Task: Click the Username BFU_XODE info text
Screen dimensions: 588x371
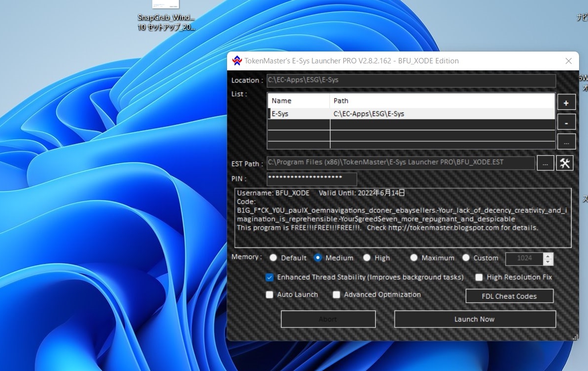Action: [273, 193]
